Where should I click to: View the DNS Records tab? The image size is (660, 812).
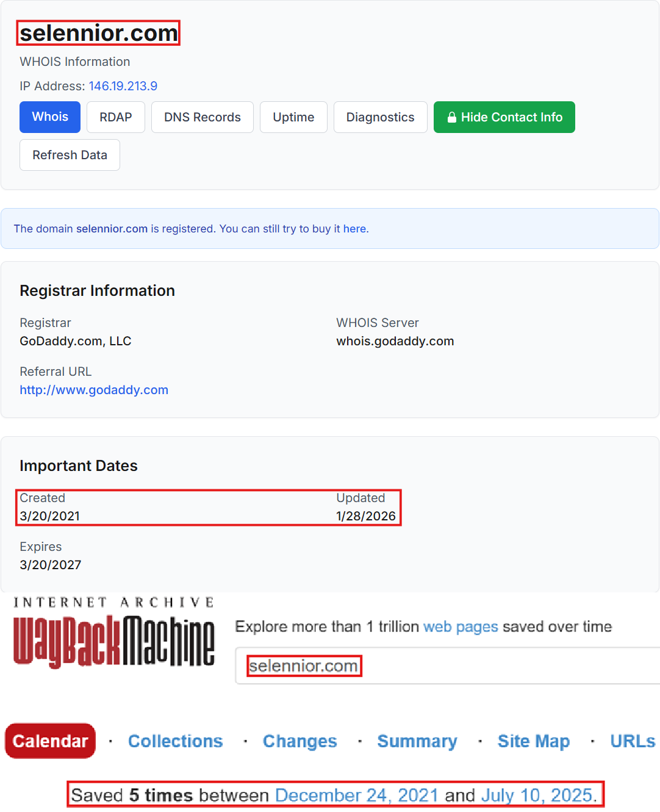coord(203,117)
